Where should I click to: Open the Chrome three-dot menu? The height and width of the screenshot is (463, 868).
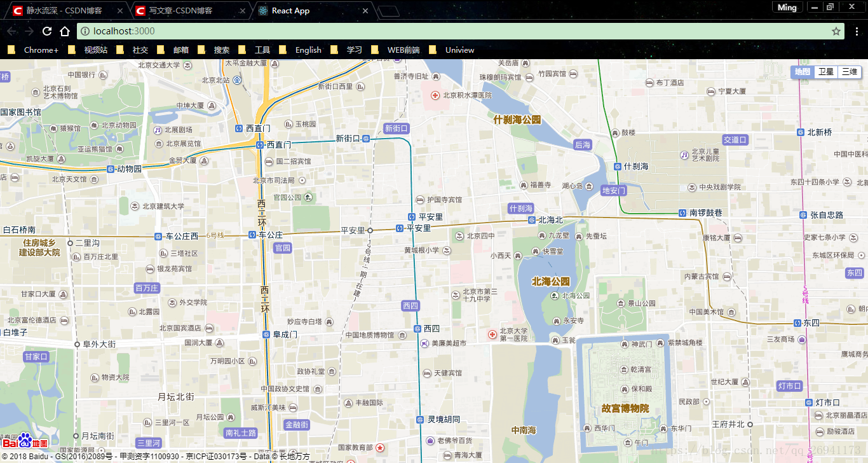(x=857, y=31)
